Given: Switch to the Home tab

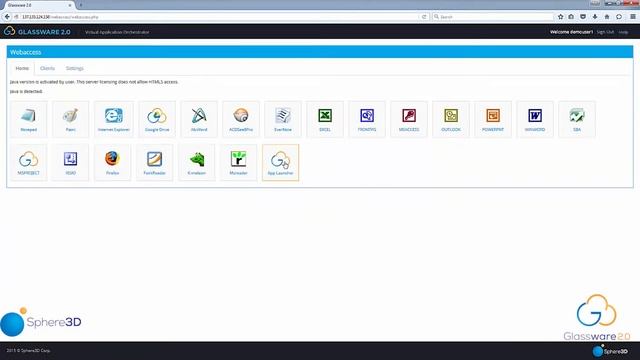Looking at the screenshot, I should [22, 68].
